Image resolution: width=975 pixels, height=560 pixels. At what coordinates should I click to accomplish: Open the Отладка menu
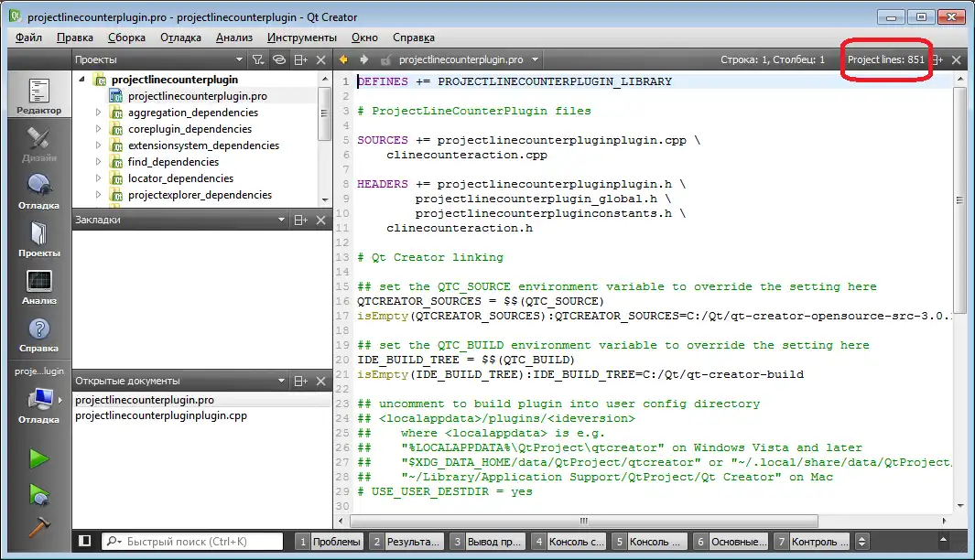(x=181, y=38)
